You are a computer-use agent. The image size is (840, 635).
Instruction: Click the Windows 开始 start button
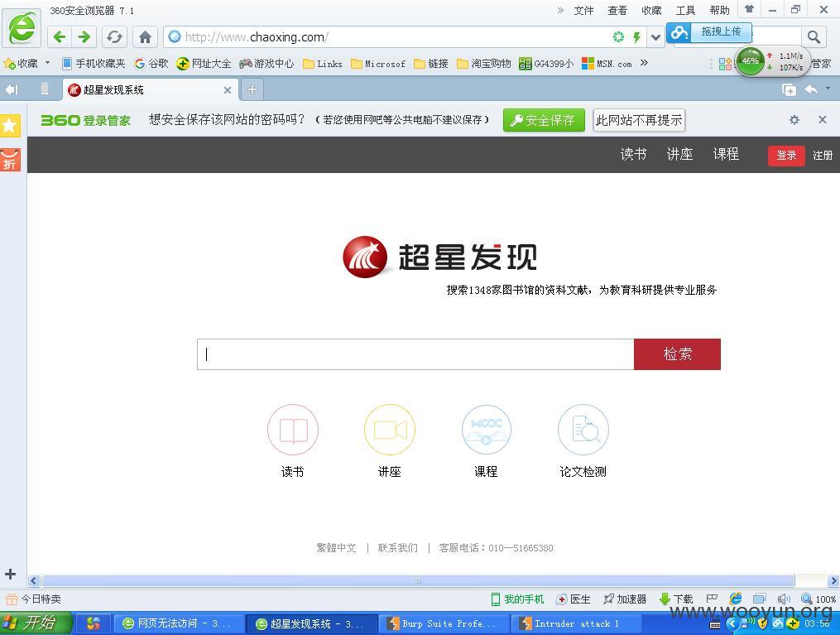point(36,623)
